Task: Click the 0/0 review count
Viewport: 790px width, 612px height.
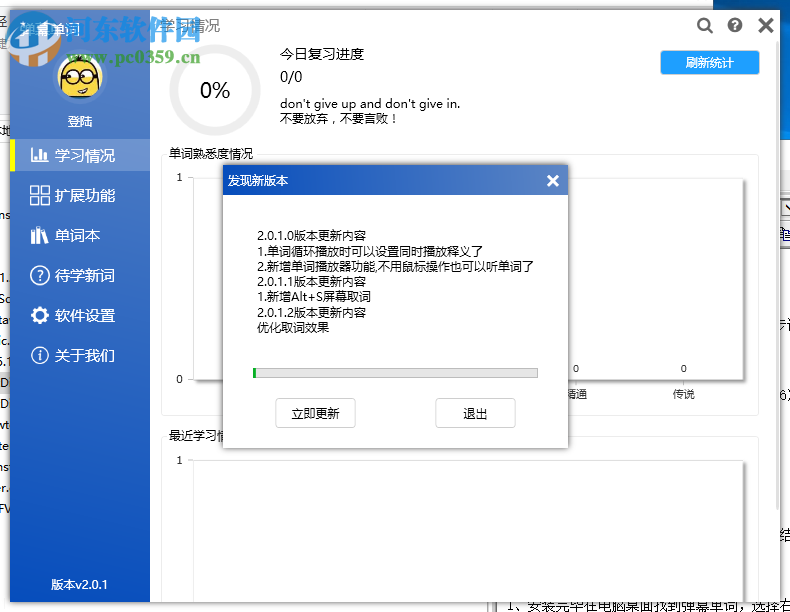Action: (x=291, y=77)
